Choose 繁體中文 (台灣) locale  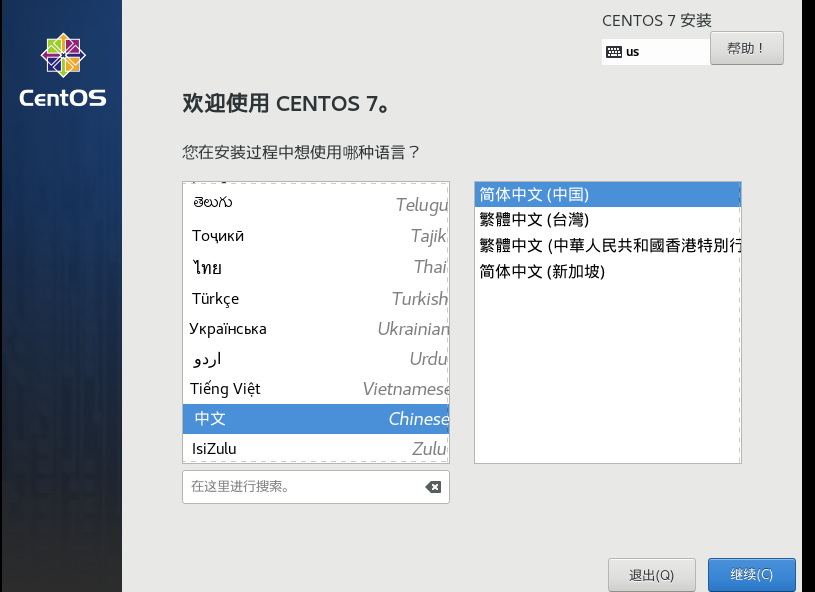pyautogui.click(x=608, y=219)
